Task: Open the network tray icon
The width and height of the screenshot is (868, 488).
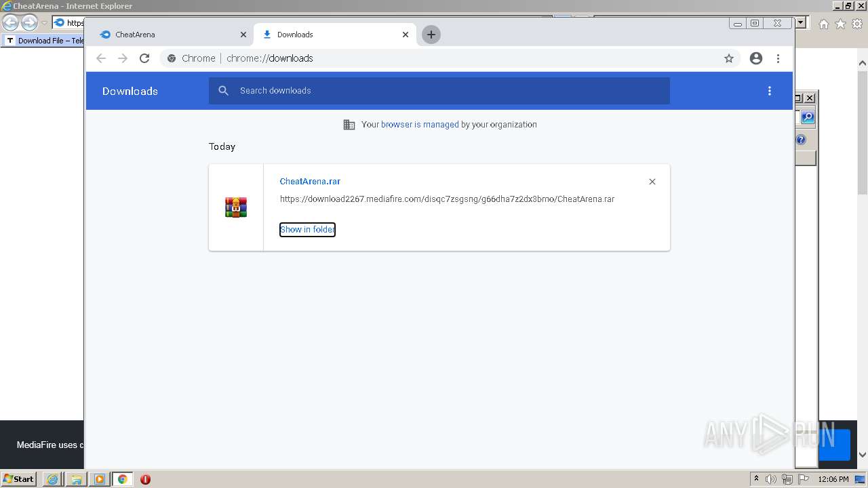Action: point(787,479)
